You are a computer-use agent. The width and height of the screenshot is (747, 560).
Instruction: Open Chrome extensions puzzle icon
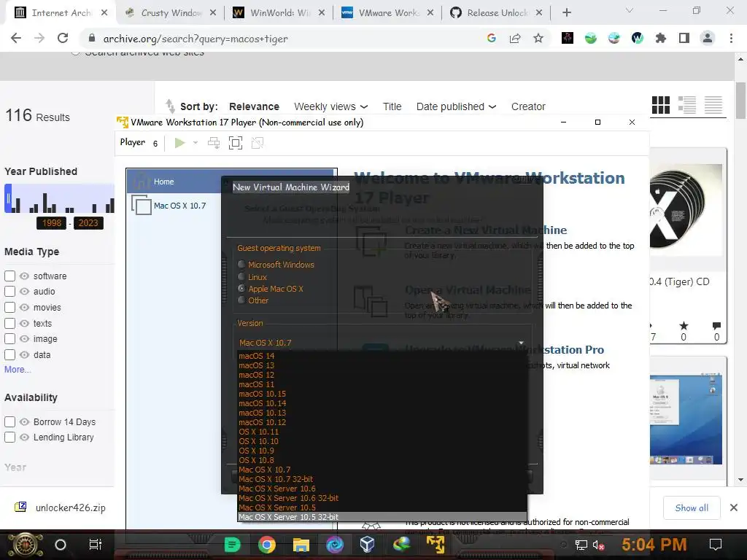(661, 39)
